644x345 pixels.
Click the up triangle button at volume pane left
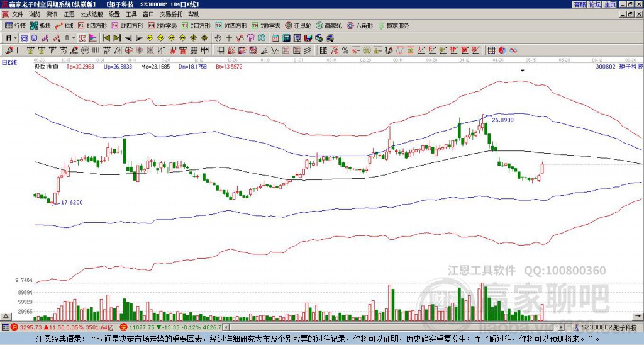(6, 316)
